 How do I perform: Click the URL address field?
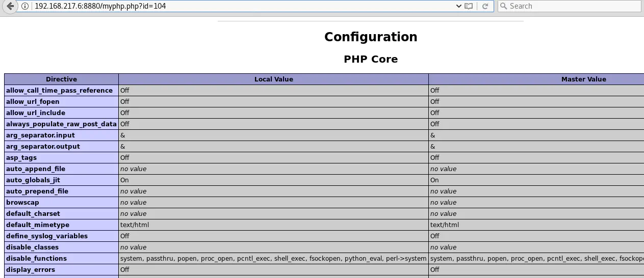[244, 6]
